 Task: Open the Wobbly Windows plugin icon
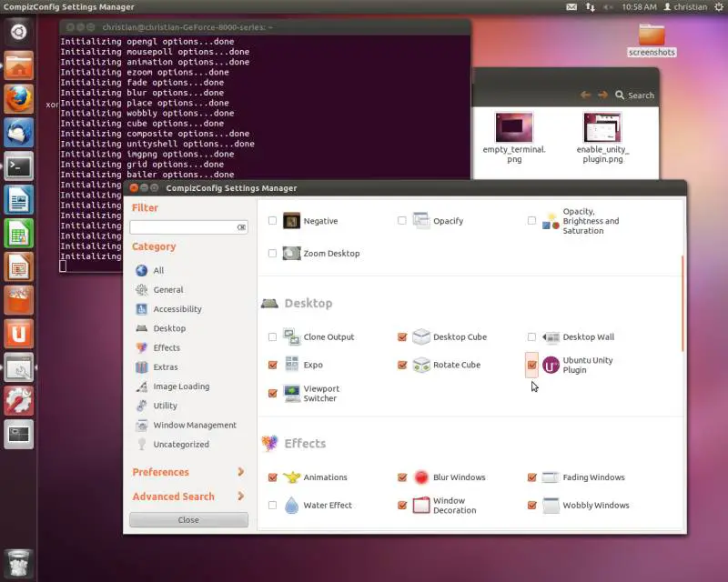(x=551, y=505)
